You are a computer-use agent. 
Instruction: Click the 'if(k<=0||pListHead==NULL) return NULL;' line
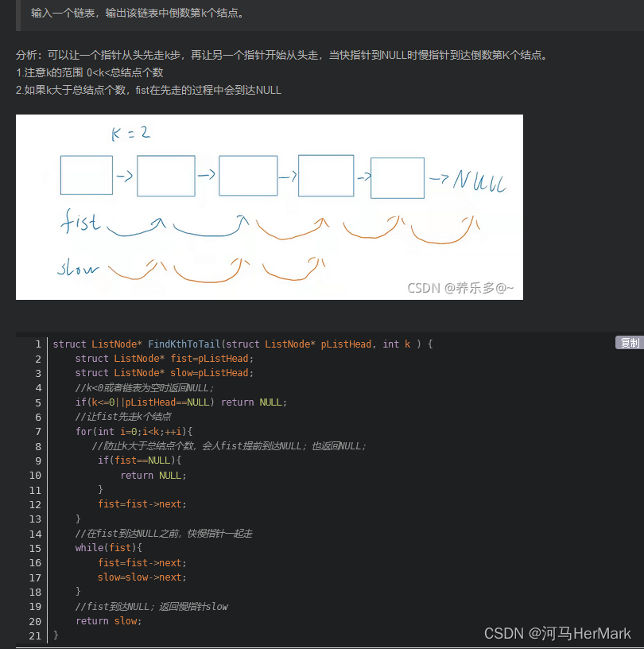pos(180,402)
